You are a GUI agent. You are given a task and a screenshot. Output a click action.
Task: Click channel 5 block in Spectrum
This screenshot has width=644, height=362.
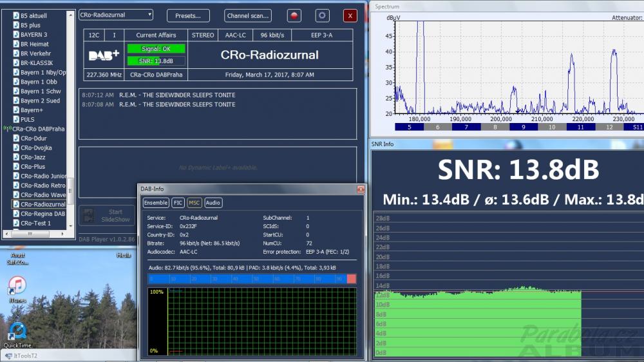(x=409, y=128)
